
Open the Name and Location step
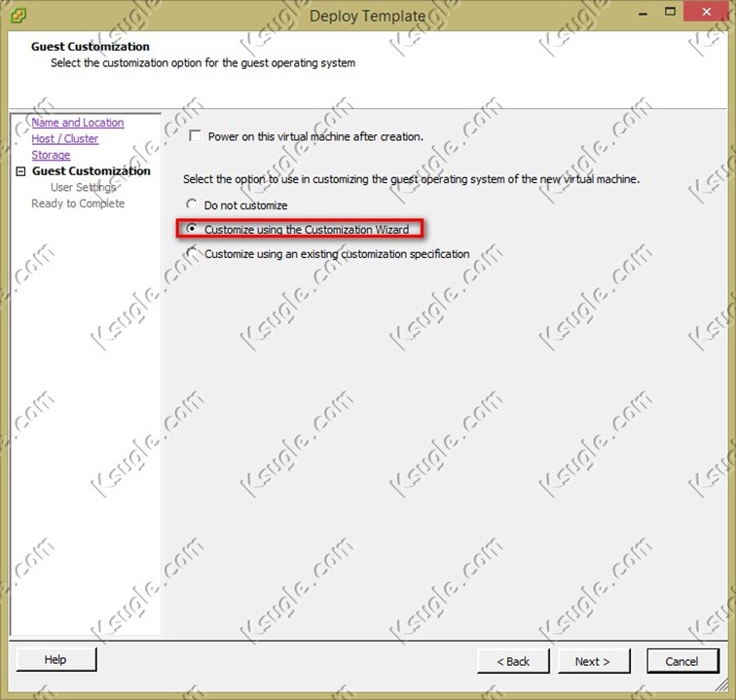click(78, 123)
